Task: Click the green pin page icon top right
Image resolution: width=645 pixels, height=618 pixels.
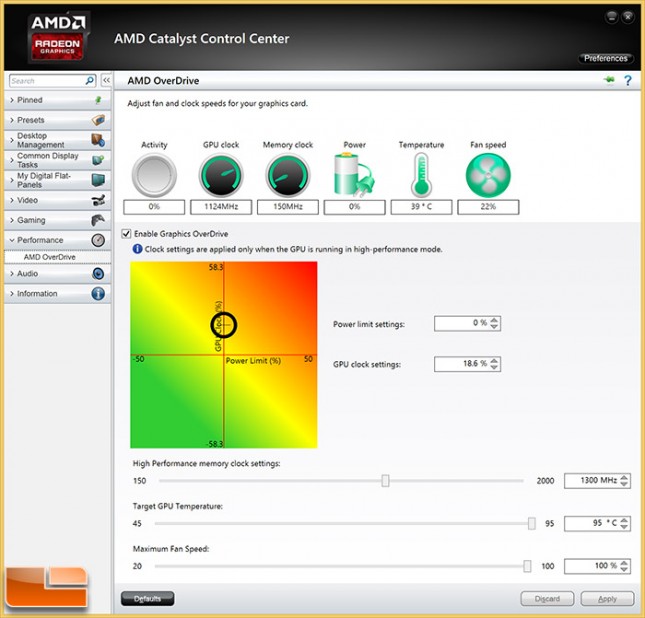Action: coord(609,79)
